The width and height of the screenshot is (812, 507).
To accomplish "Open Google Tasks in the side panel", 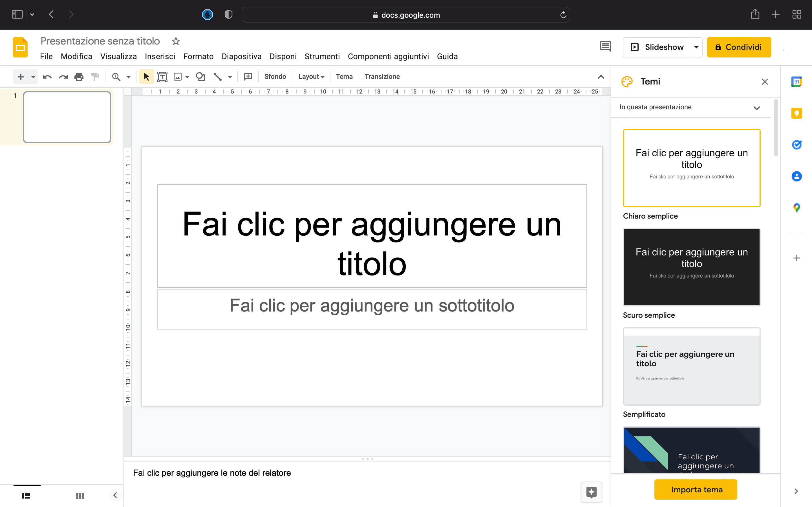I will coord(797,144).
